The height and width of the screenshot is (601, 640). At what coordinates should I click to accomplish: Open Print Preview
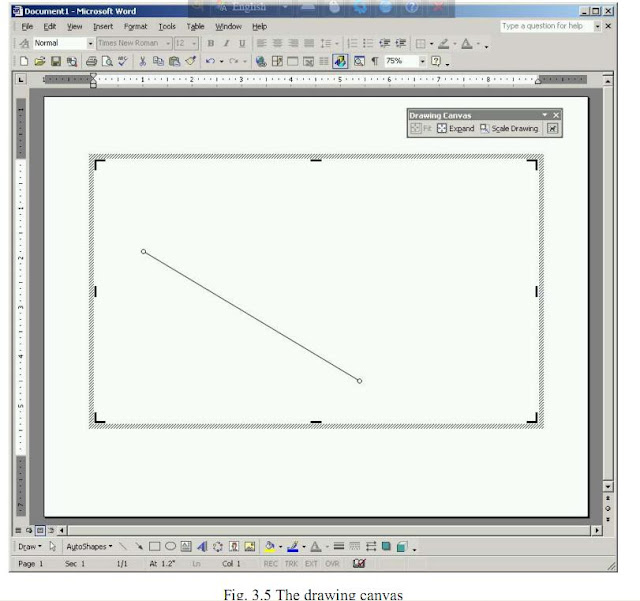(107, 61)
